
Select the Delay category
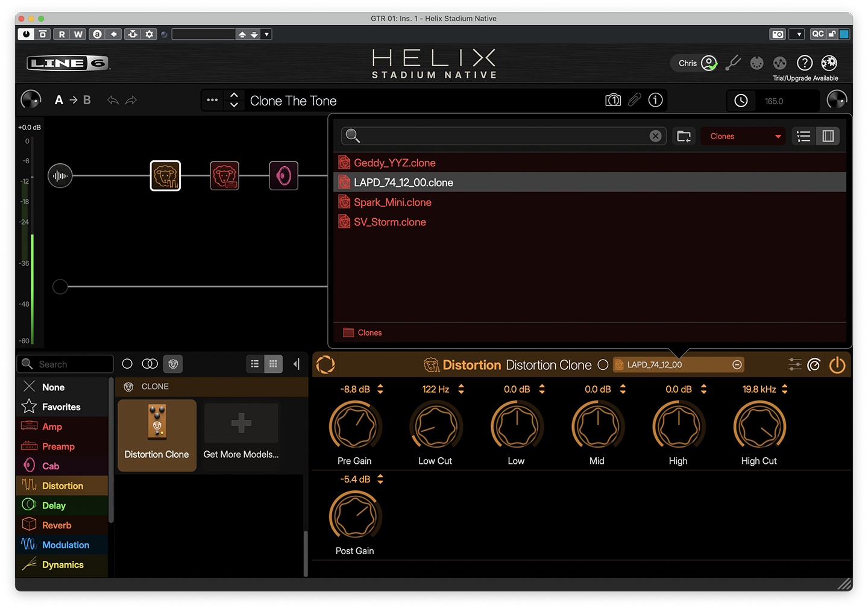61,505
